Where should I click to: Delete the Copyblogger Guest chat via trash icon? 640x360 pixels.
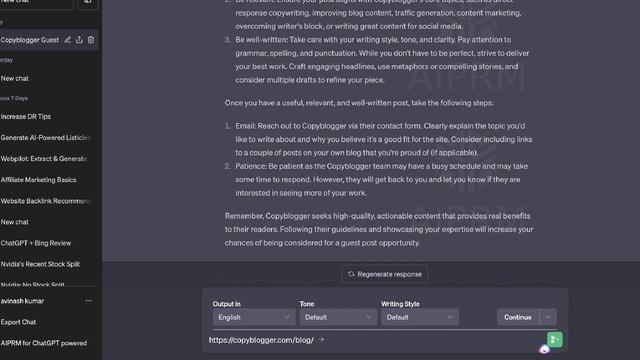(x=91, y=40)
